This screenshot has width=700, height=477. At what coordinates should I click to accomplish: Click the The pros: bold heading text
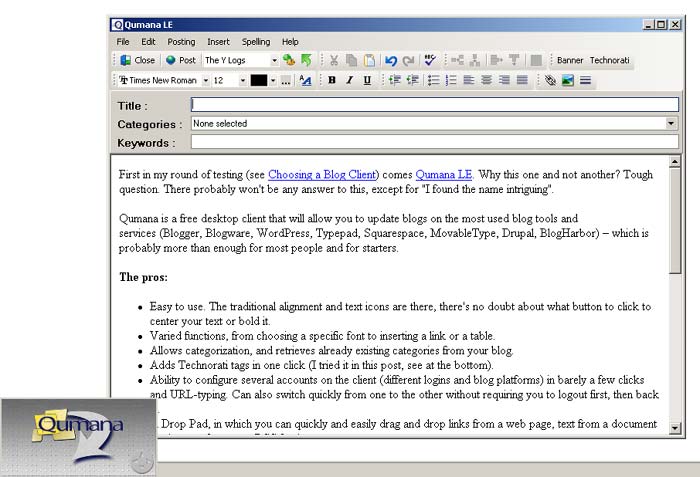(x=143, y=277)
